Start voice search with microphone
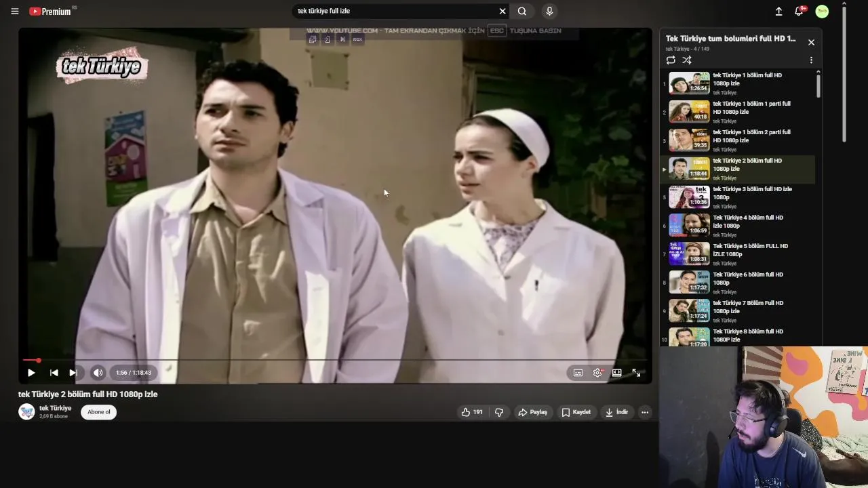The width and height of the screenshot is (868, 488). pyautogui.click(x=549, y=12)
